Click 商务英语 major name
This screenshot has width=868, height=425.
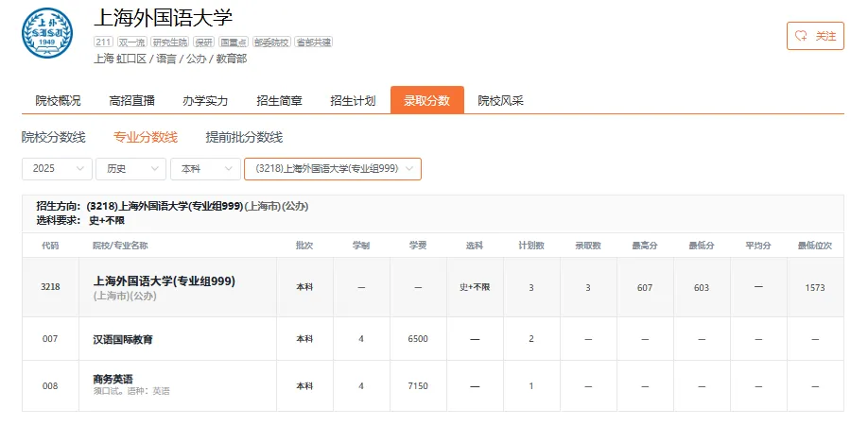[x=113, y=379]
